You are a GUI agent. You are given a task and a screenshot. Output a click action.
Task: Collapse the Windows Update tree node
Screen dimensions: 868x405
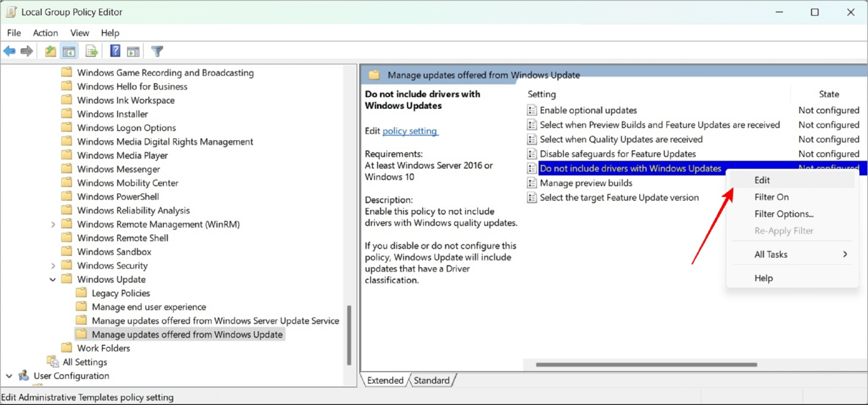[53, 279]
